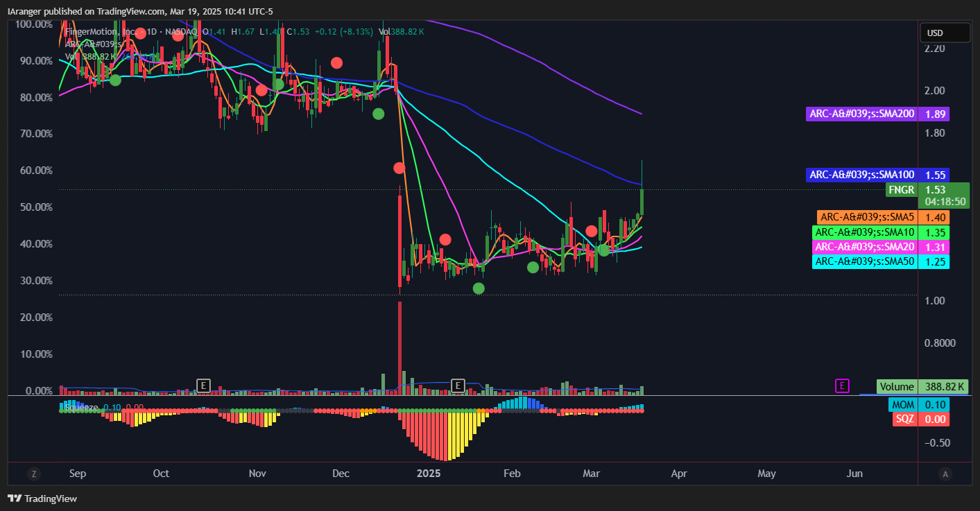Image resolution: width=980 pixels, height=511 pixels.
Task: Click the cyan SMA50 label
Action: point(864,261)
